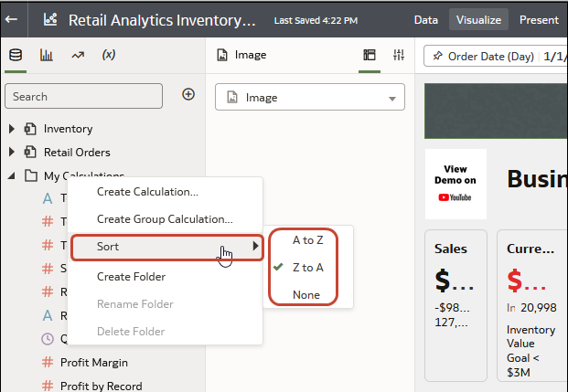Open the Visualizations pane icon
Image resolution: width=568 pixels, height=392 pixels.
point(46,55)
